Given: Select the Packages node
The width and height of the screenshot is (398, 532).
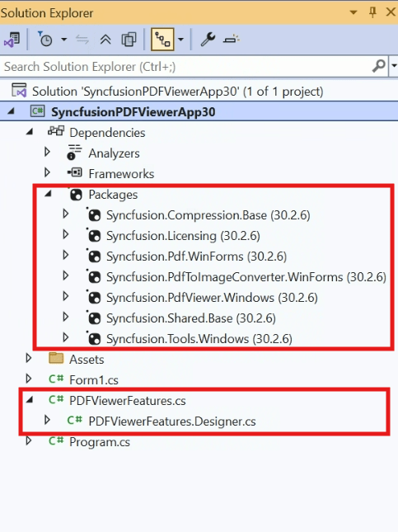Looking at the screenshot, I should (113, 195).
